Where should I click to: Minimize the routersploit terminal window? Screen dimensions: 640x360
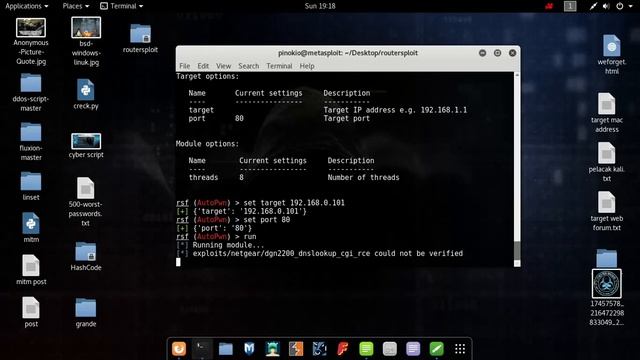(482, 53)
